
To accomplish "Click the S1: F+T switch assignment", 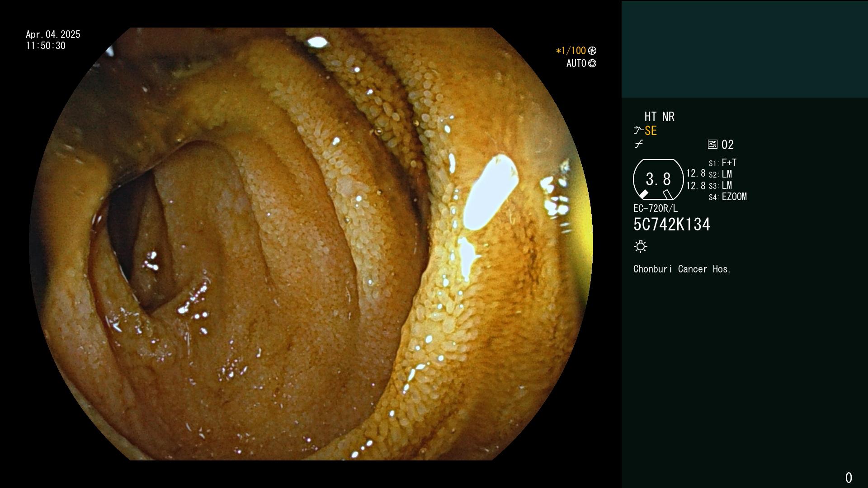I will point(723,163).
